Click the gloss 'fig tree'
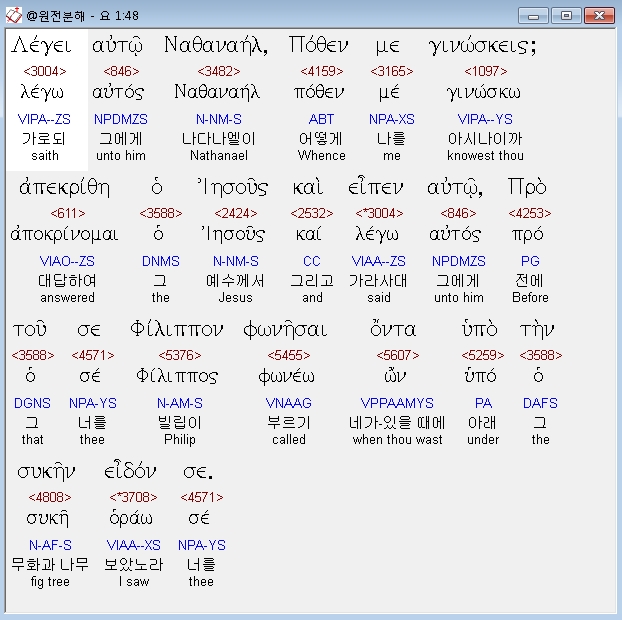Screen dimensions: 622x620 (x=50, y=582)
